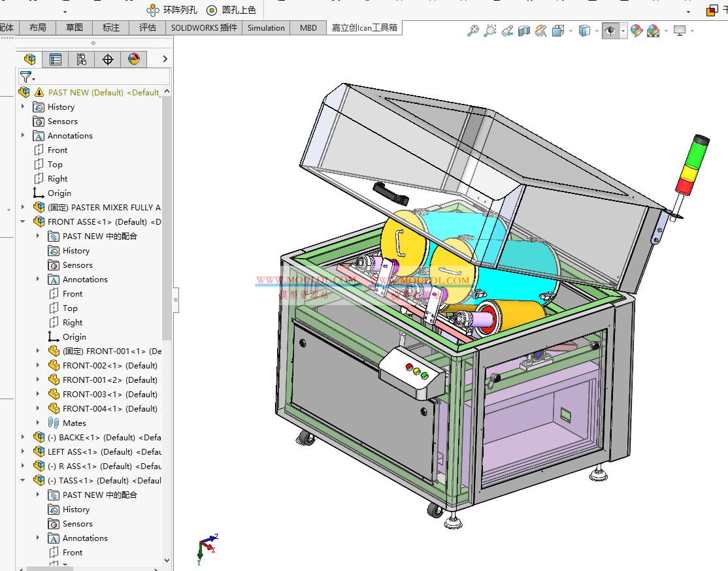Click the down arrow on the tree scrollbar

(166, 561)
